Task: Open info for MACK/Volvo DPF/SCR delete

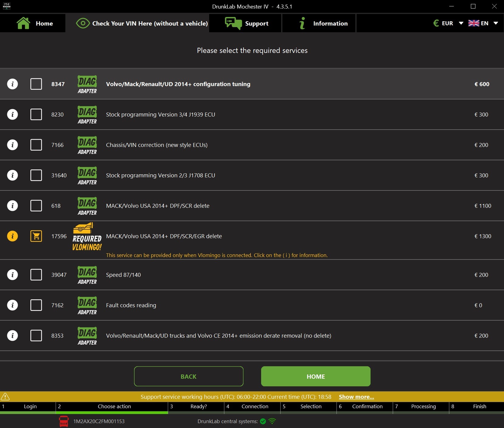Action: coord(12,206)
